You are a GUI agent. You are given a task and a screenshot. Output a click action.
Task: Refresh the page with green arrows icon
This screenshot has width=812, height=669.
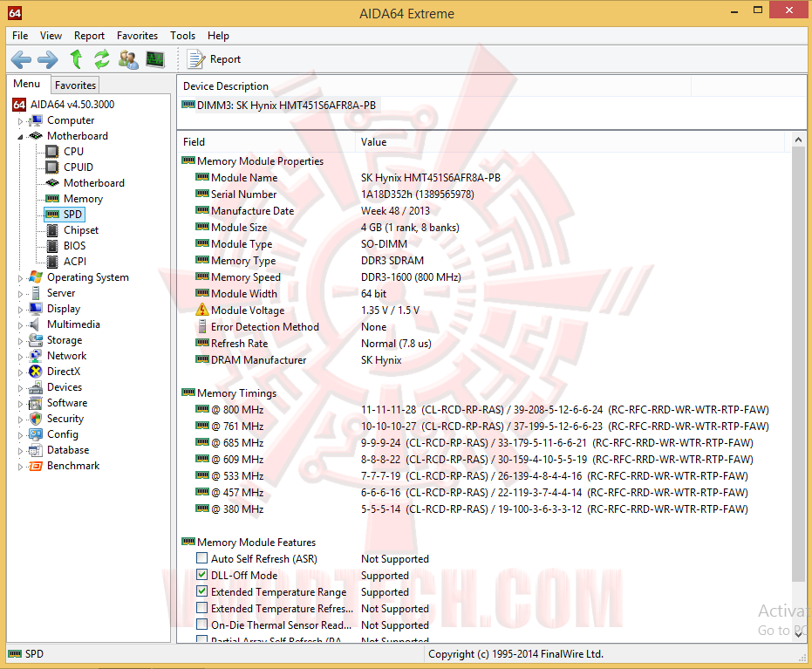coord(102,59)
